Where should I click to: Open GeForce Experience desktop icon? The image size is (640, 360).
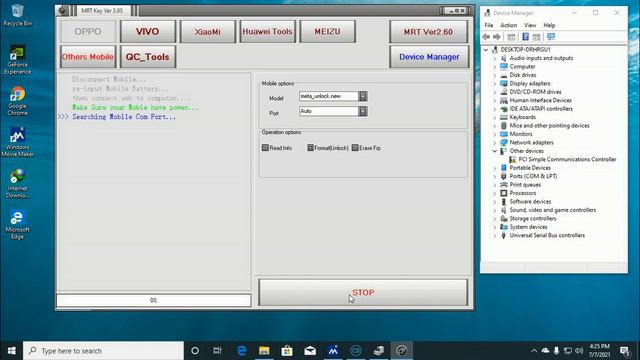click(x=17, y=60)
